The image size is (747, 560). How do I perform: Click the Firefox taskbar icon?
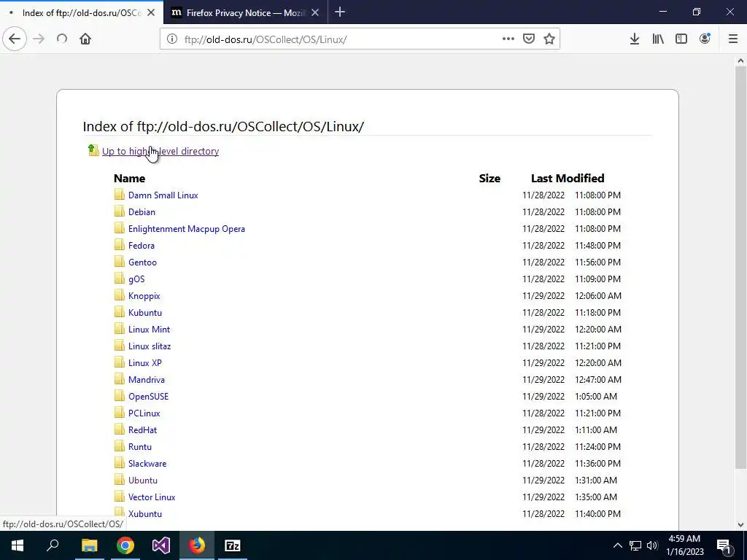[197, 545]
